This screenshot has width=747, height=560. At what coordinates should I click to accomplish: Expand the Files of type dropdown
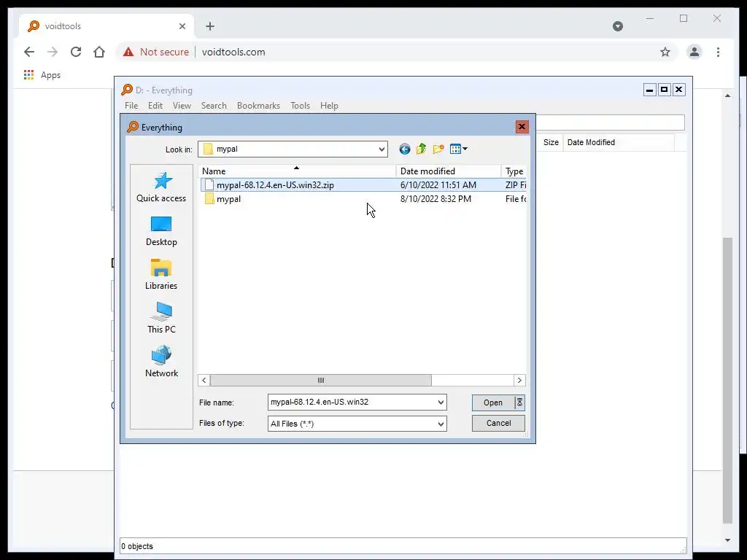click(441, 424)
